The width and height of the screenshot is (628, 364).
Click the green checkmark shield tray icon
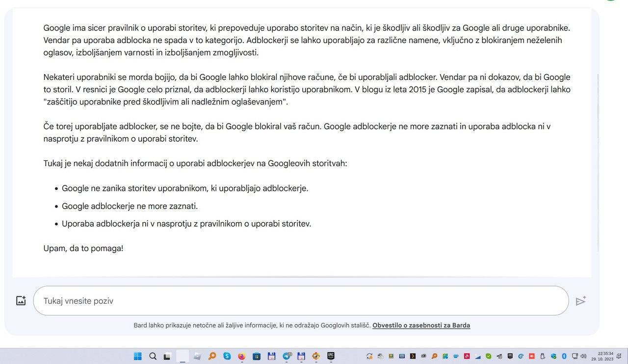[488, 356]
